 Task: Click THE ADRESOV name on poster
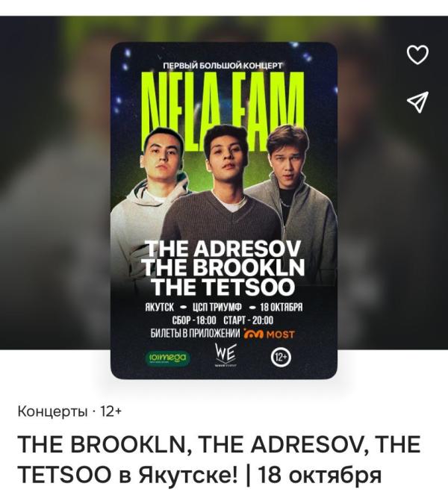tap(223, 249)
